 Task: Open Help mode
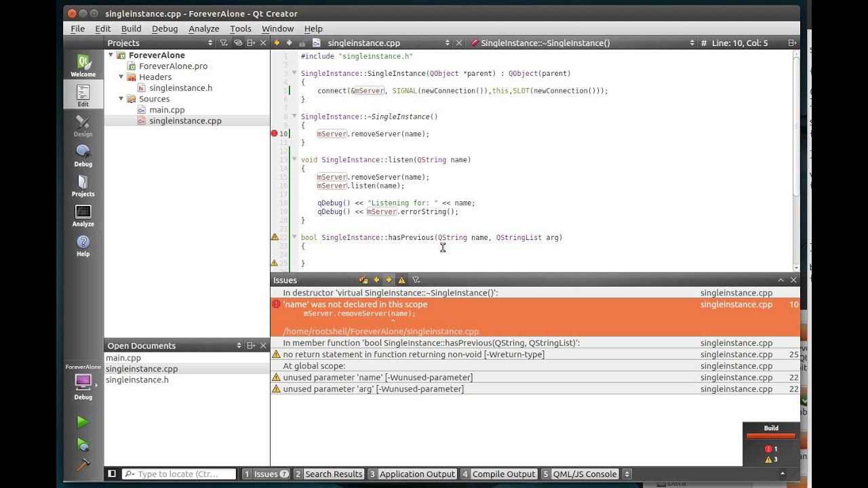coord(83,245)
